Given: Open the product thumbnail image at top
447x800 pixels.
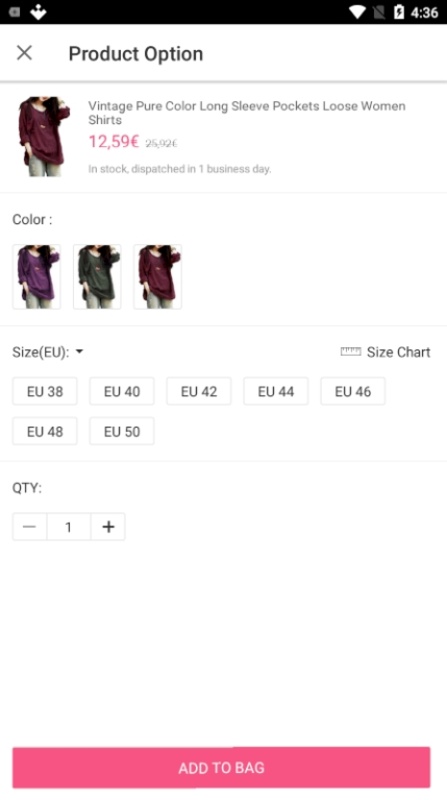Looking at the screenshot, I should (x=44, y=136).
